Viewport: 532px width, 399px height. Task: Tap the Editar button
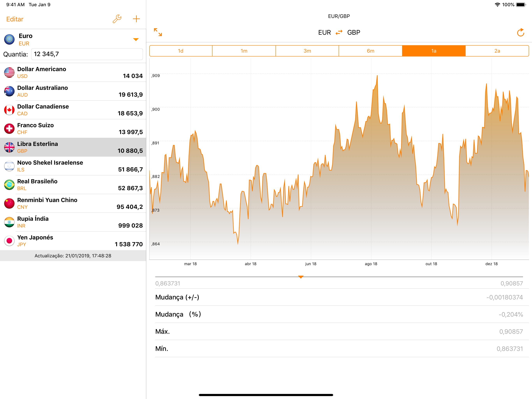(15, 19)
